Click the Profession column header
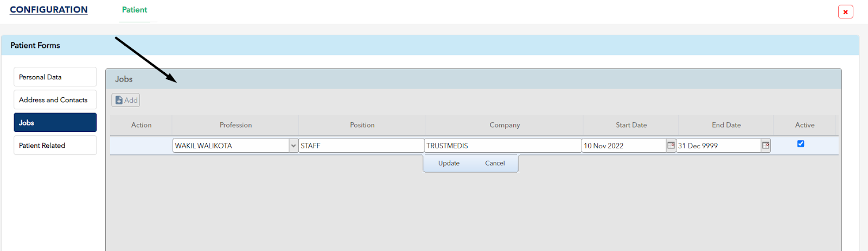The width and height of the screenshot is (868, 251). coord(235,125)
